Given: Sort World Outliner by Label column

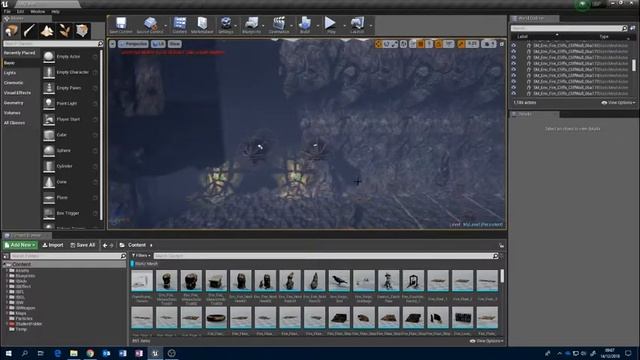Looking at the screenshot, I should click(x=522, y=37).
